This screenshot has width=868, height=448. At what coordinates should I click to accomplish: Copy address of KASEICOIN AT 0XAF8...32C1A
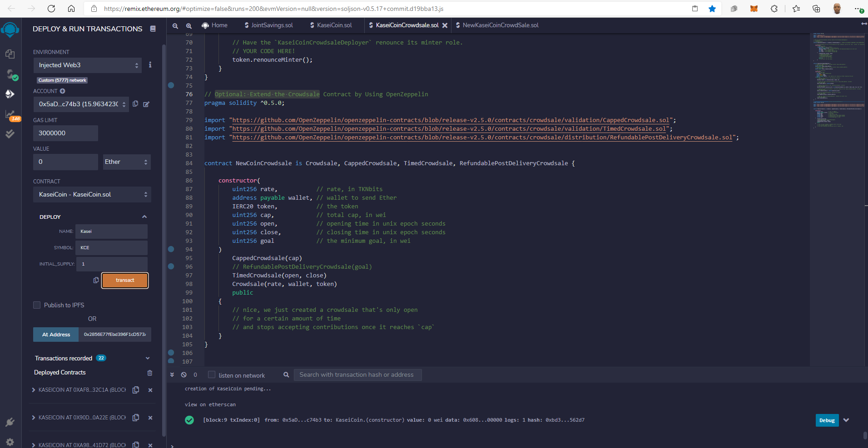[136, 390]
